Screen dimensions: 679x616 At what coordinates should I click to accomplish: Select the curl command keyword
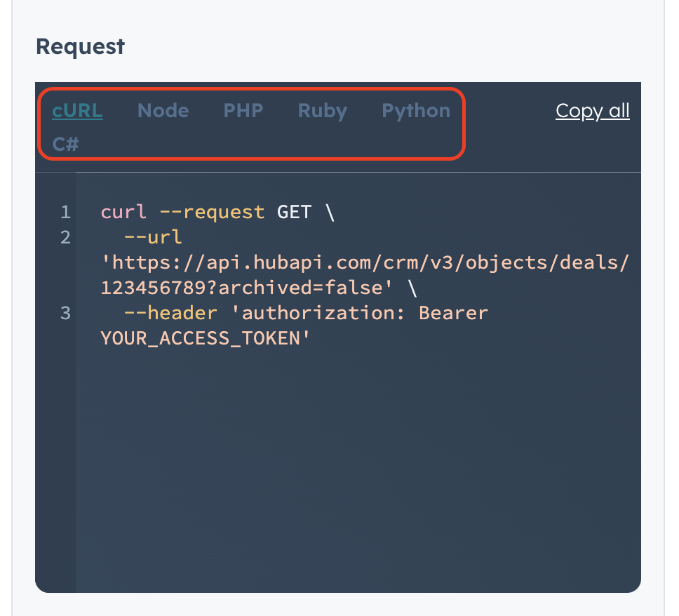point(123,212)
